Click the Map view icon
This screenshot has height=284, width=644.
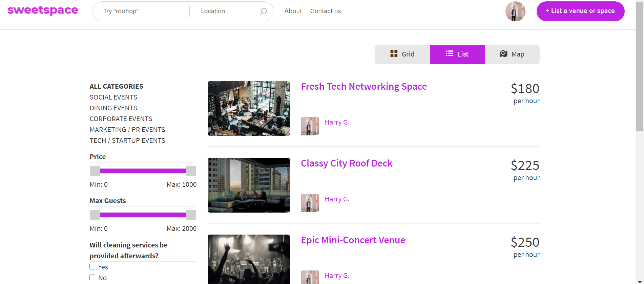pos(503,53)
